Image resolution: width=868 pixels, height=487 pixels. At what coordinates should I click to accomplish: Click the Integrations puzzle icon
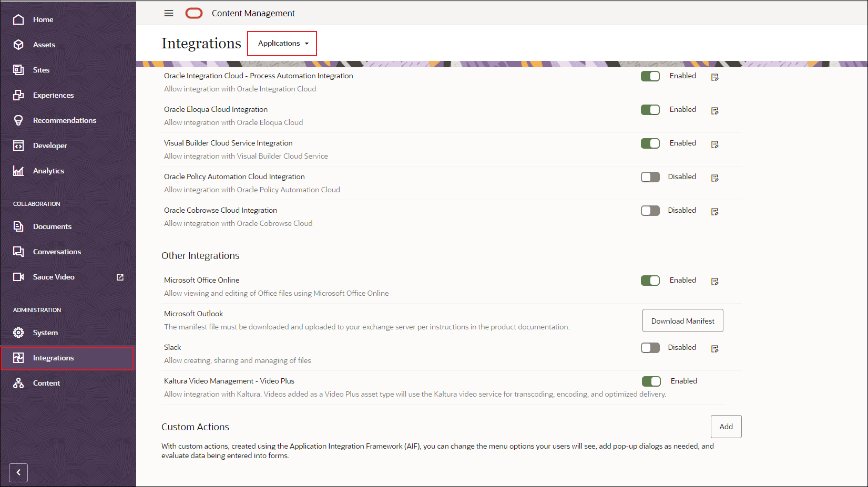pos(18,358)
